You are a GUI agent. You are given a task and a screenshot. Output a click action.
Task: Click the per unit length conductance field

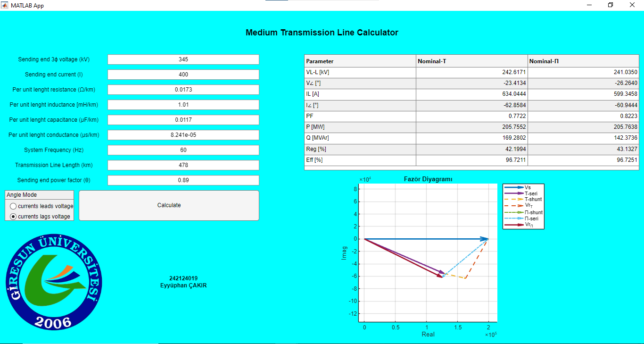point(183,135)
